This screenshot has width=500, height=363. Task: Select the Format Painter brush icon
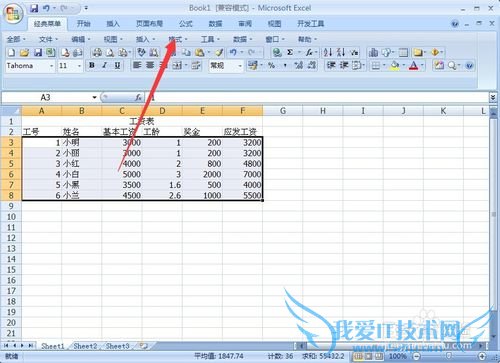coord(219,53)
